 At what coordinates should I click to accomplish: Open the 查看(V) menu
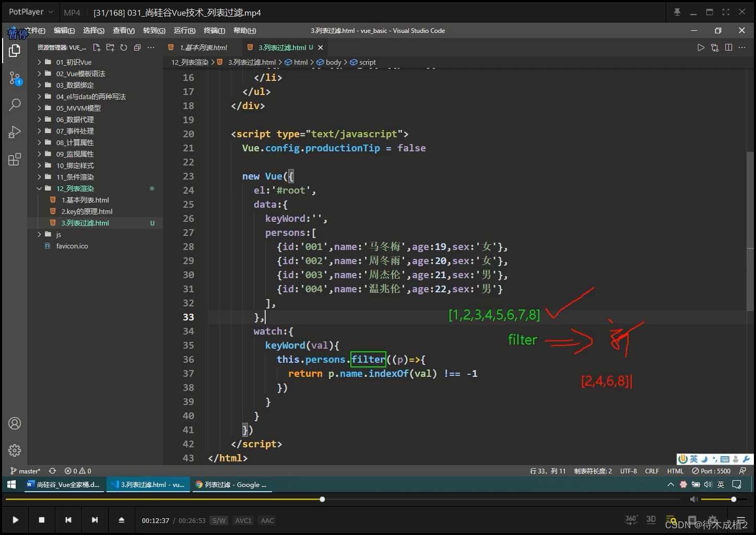pos(124,30)
